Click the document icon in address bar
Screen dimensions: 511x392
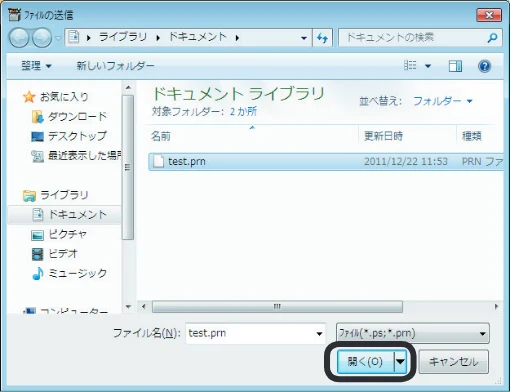pyautogui.click(x=74, y=37)
